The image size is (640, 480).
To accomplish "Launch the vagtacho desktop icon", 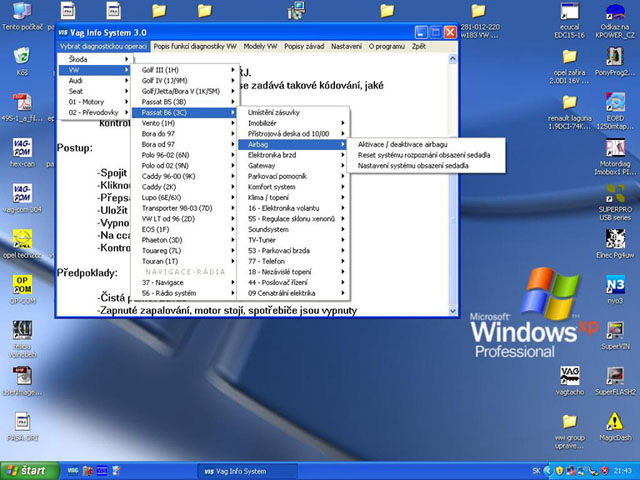I will (x=569, y=381).
